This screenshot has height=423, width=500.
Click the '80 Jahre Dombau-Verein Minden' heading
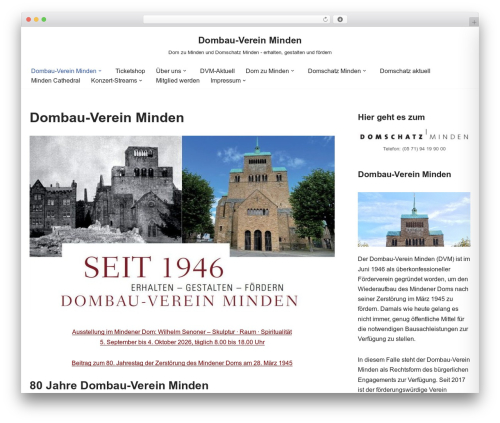click(x=119, y=385)
